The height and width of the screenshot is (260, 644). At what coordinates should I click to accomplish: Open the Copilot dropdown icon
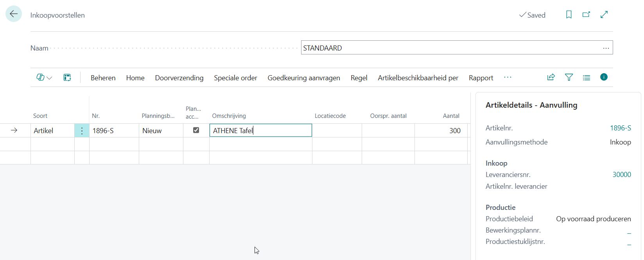(x=44, y=78)
